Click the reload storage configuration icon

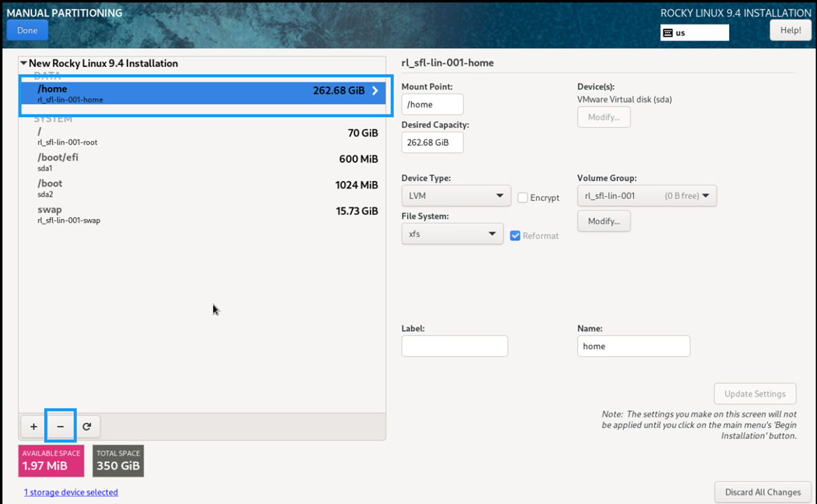coord(87,427)
